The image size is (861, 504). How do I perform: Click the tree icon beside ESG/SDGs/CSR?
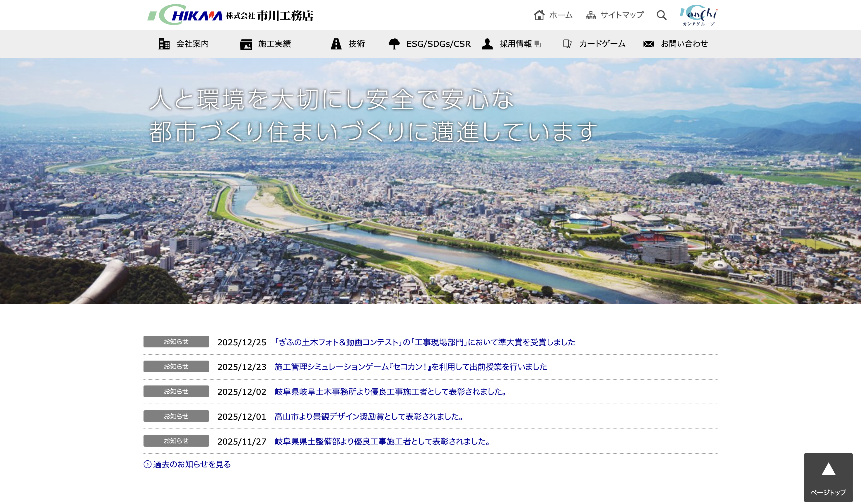394,44
